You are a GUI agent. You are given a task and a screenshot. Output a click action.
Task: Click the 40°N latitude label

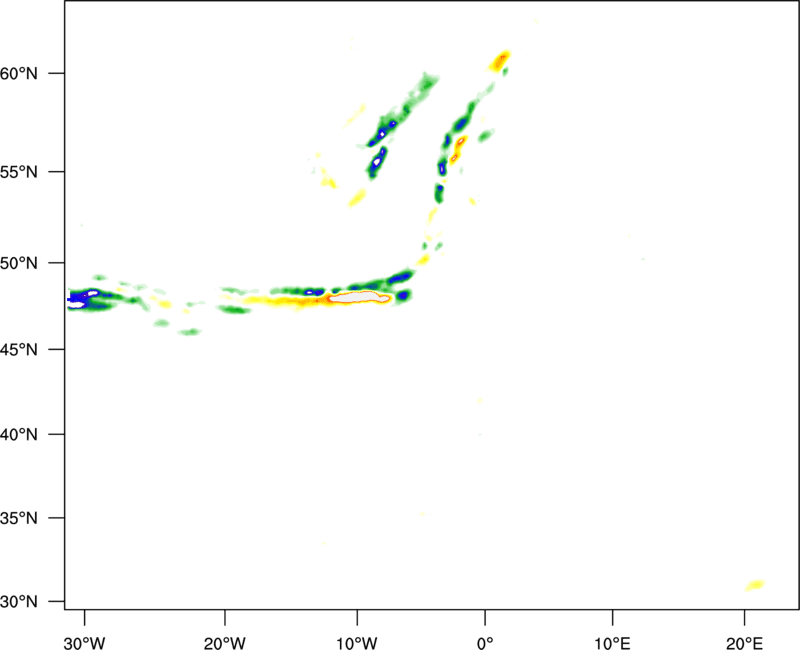[x=19, y=435]
